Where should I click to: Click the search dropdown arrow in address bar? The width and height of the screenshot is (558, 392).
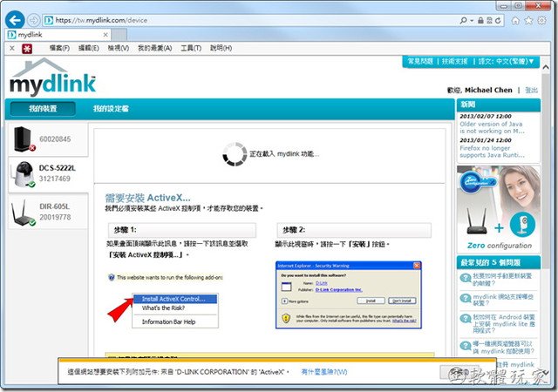pos(472,20)
